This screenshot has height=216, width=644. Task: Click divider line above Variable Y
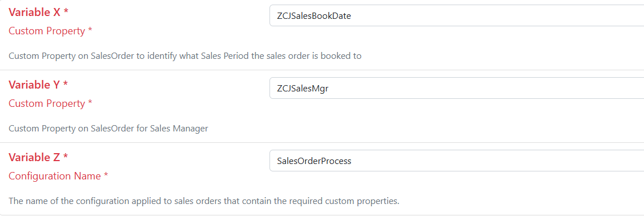322,70
